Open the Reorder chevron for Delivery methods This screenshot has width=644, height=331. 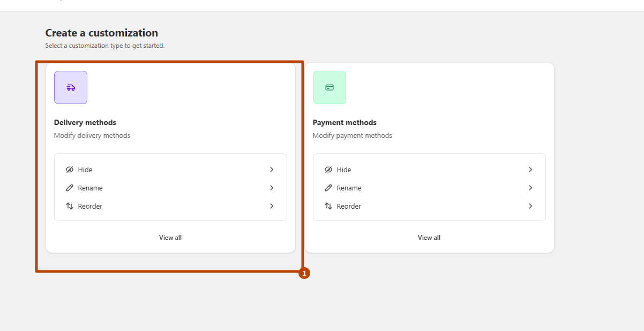[272, 206]
